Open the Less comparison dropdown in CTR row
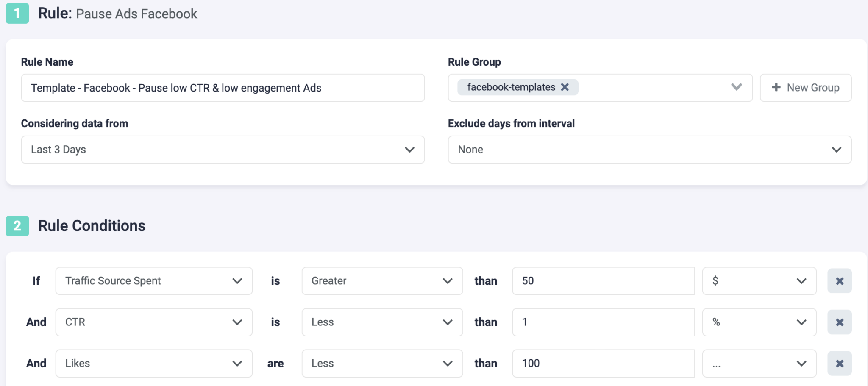The height and width of the screenshot is (386, 868). [x=382, y=322]
